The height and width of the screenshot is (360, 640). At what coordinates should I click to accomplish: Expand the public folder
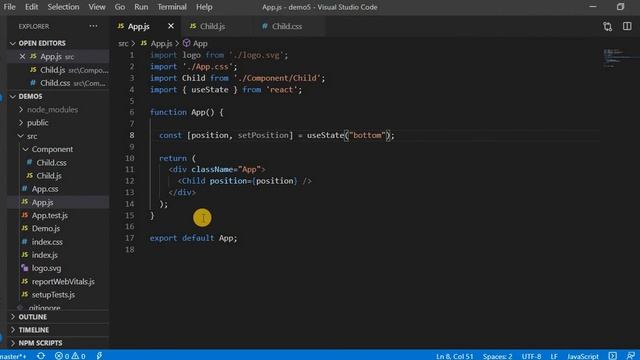pyautogui.click(x=38, y=123)
